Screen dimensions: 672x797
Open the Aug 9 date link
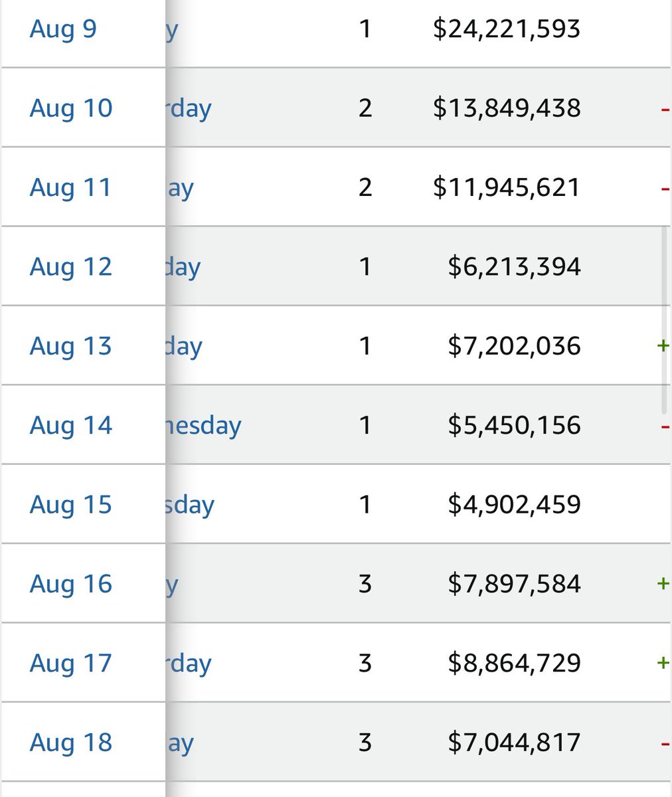click(x=63, y=29)
